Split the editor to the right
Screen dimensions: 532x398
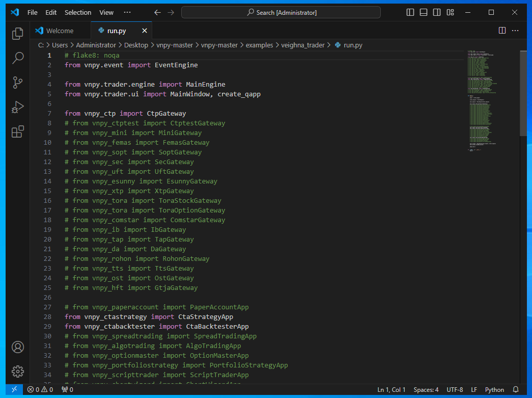point(502,31)
